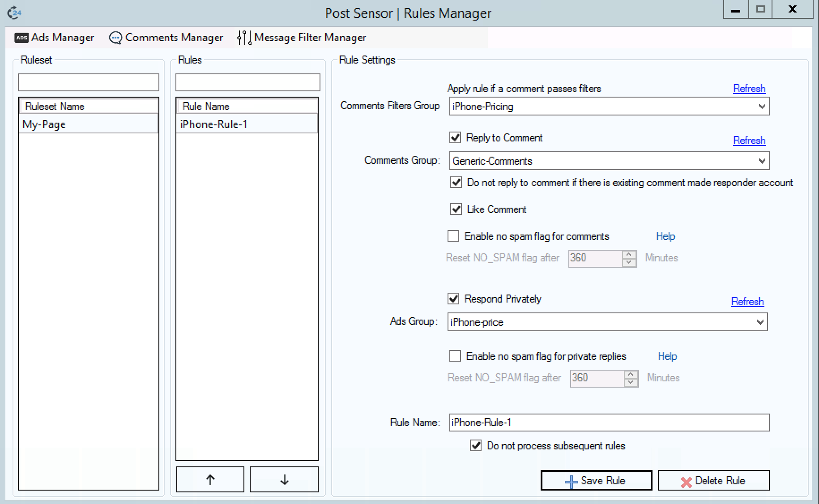Uncheck Reply to Comment
The width and height of the screenshot is (819, 504).
coord(455,138)
